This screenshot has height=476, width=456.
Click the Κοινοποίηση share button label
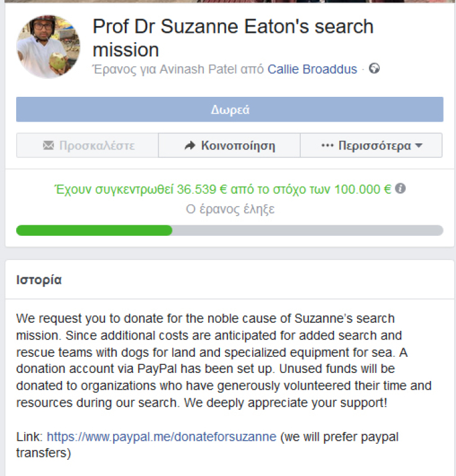[x=238, y=146]
